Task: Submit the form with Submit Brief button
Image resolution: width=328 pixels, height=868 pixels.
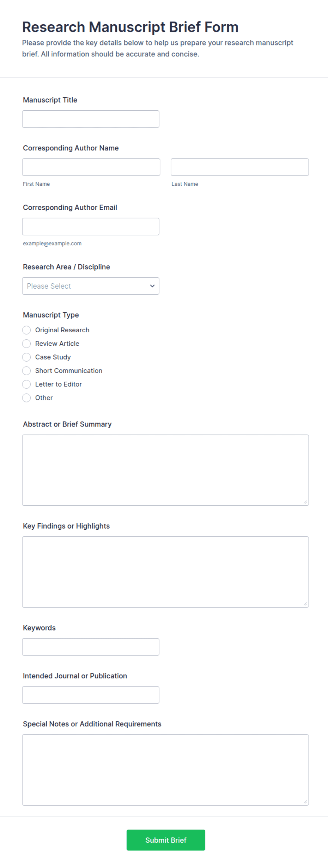Action: pyautogui.click(x=166, y=840)
